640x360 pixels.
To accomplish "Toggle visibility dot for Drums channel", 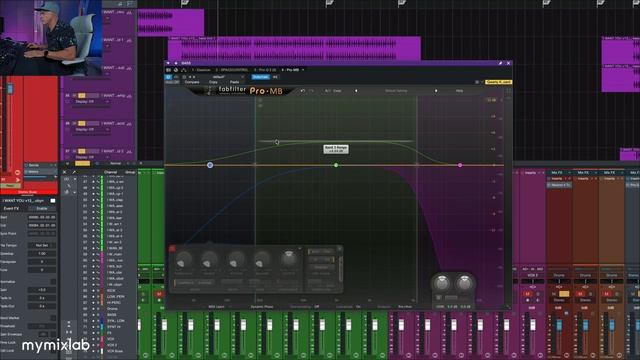I will (93, 309).
